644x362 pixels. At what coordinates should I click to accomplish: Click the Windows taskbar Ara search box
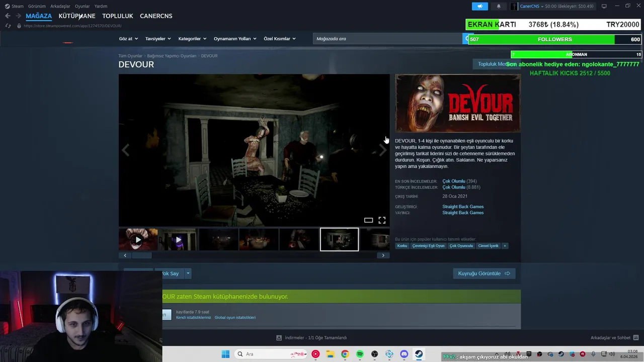click(x=270, y=354)
